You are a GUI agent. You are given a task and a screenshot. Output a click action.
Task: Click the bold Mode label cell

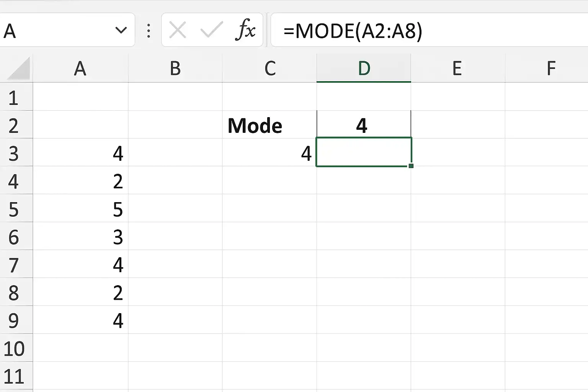(x=269, y=125)
